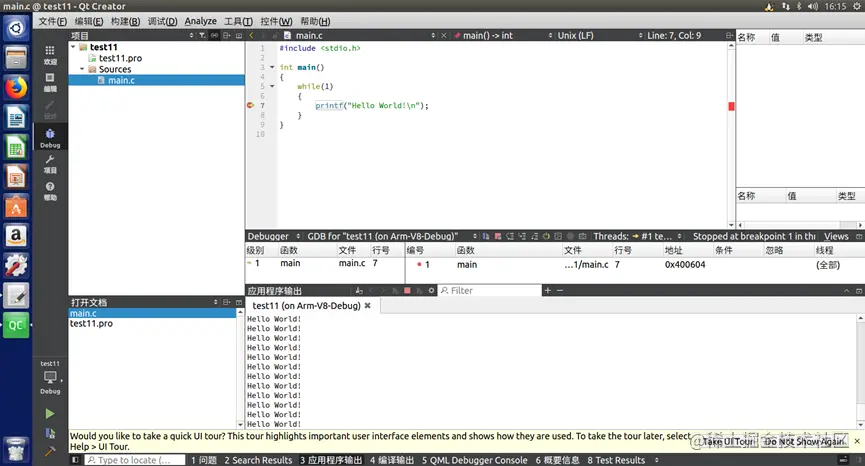Open 8 Test Results pane

coord(616,460)
